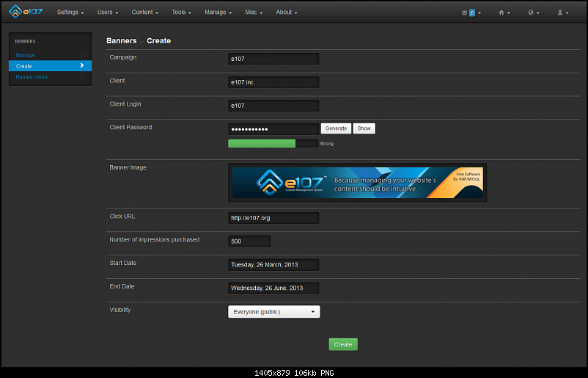Click the e107 banner image preview
This screenshot has height=378, width=588.
click(357, 182)
